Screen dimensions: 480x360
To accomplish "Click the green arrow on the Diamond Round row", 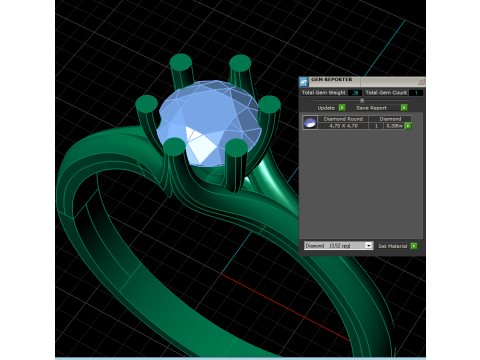I will tap(408, 126).
